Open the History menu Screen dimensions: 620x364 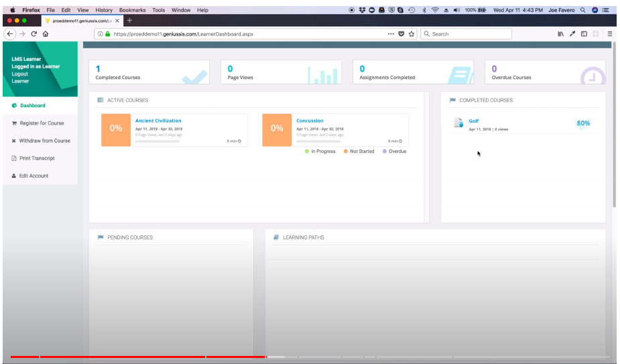104,10
